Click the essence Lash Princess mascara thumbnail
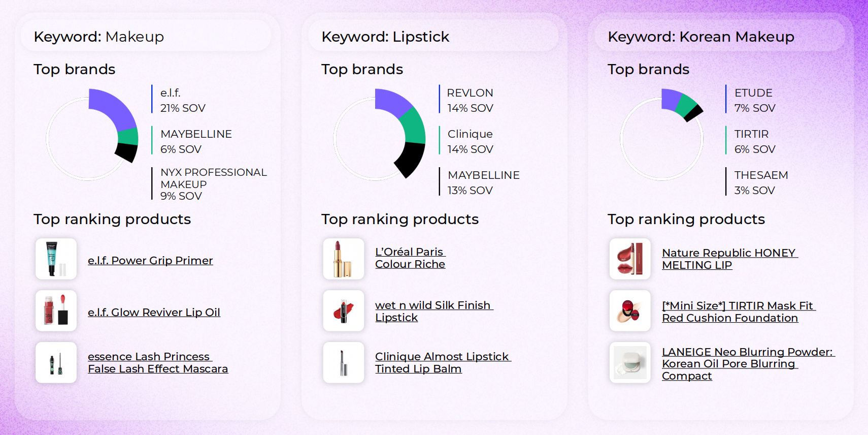This screenshot has width=868, height=435. [x=56, y=363]
